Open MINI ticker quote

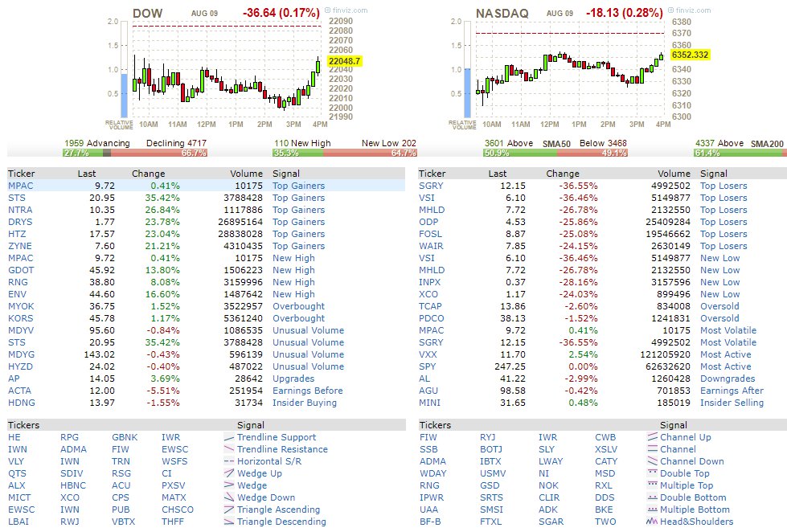(x=429, y=403)
